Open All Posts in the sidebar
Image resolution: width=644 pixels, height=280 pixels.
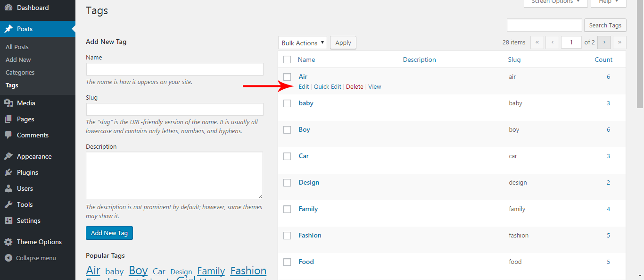[17, 47]
